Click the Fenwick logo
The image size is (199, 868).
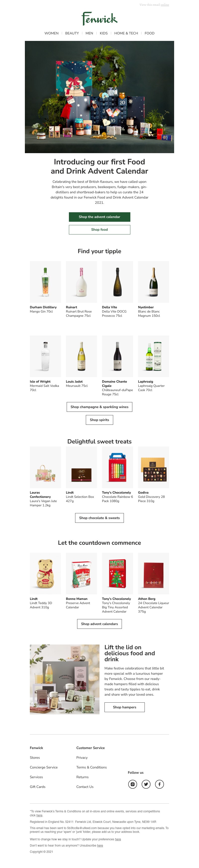point(99,18)
